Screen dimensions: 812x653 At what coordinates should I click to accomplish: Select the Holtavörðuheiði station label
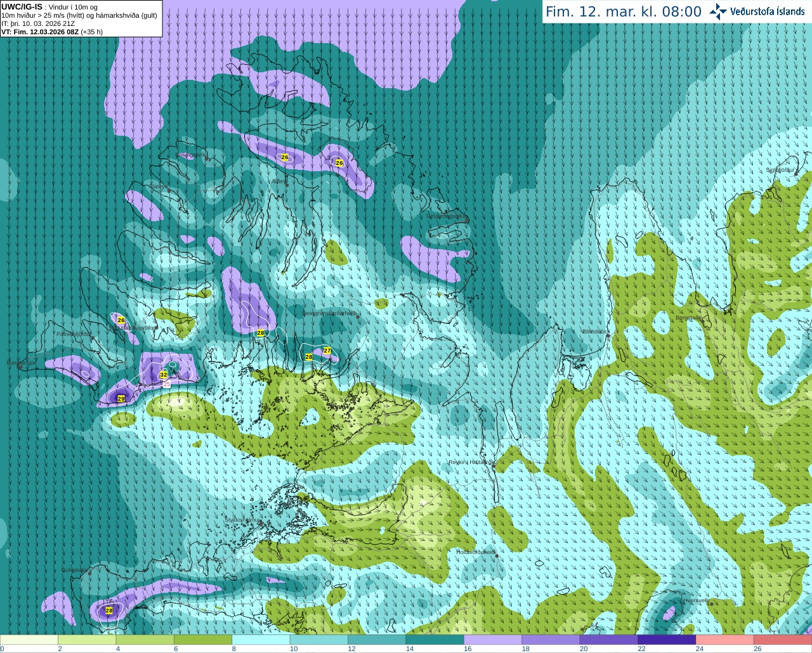pyautogui.click(x=476, y=552)
